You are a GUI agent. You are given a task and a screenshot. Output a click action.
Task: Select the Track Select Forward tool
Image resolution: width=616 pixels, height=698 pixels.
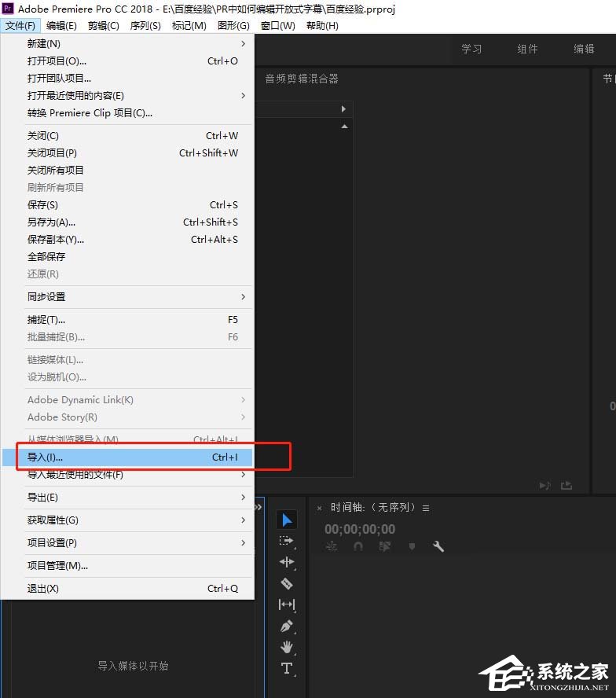[x=287, y=541]
